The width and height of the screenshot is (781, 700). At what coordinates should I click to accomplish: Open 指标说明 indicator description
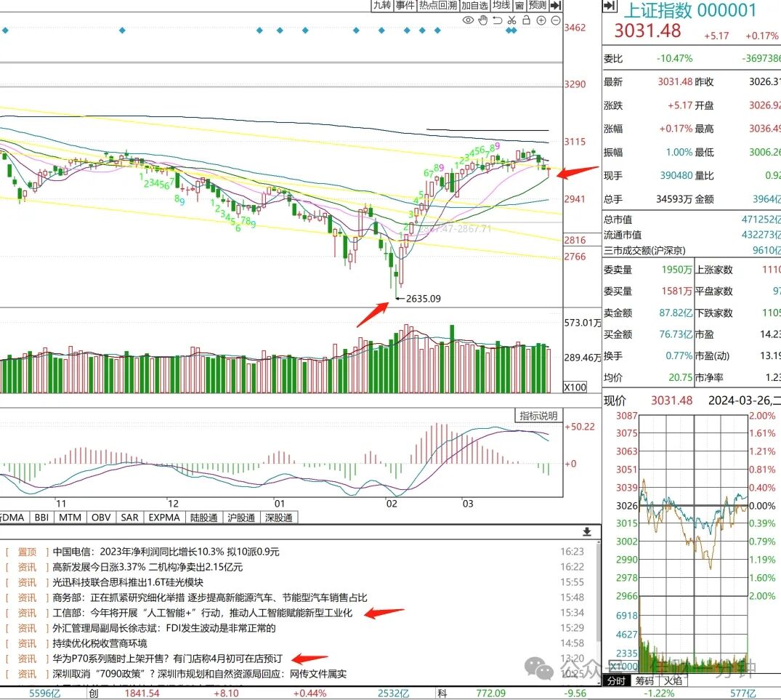[x=538, y=416]
